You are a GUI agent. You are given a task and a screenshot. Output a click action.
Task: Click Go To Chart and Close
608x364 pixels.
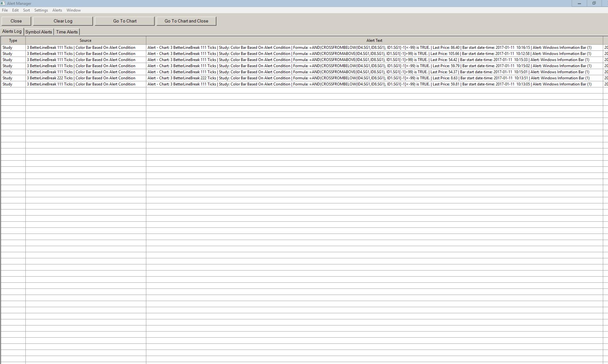[186, 21]
